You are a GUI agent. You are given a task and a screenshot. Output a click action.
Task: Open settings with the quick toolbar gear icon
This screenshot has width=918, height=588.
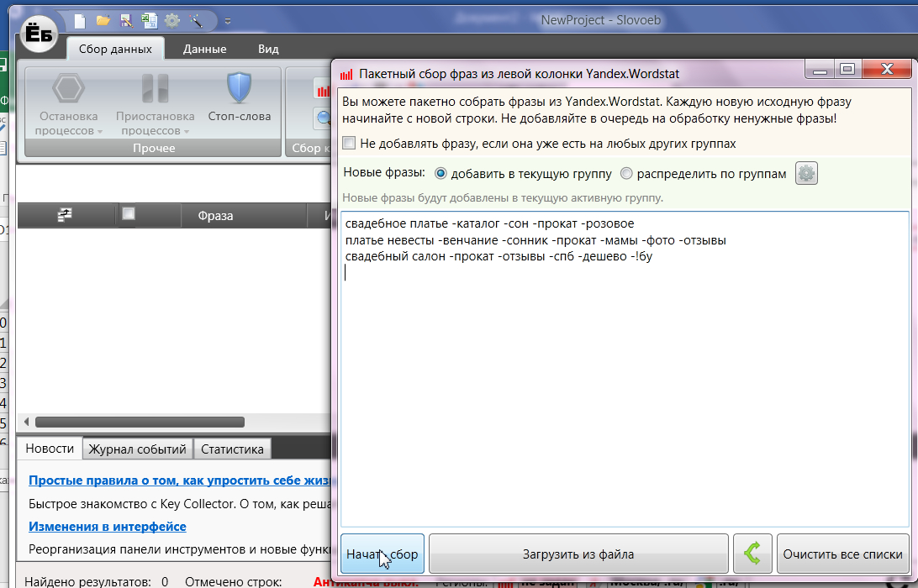[x=172, y=21]
